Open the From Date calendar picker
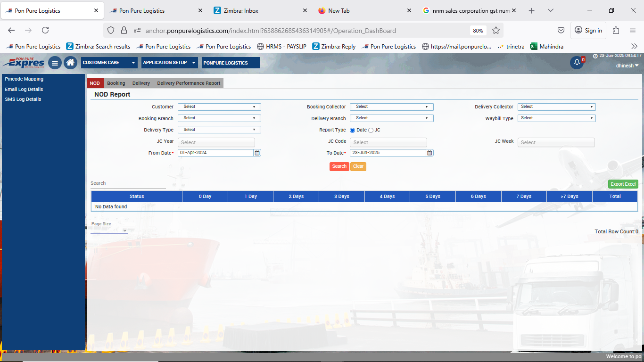Image resolution: width=644 pixels, height=362 pixels. (257, 153)
